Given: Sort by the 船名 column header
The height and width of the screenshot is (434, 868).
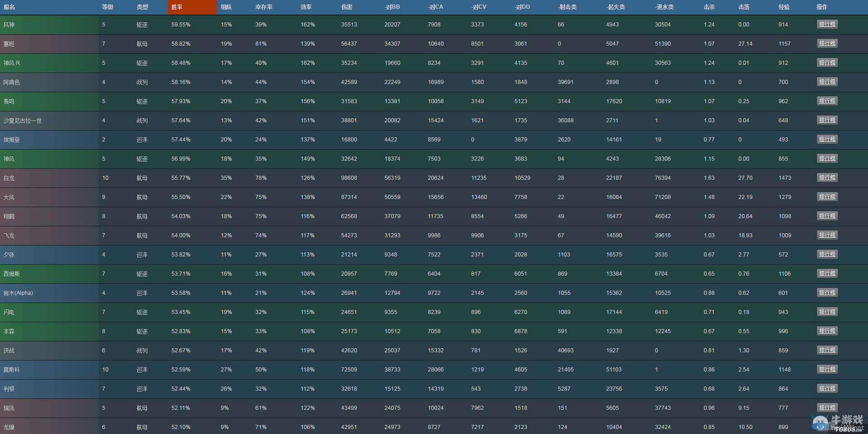Looking at the screenshot, I should click(9, 7).
